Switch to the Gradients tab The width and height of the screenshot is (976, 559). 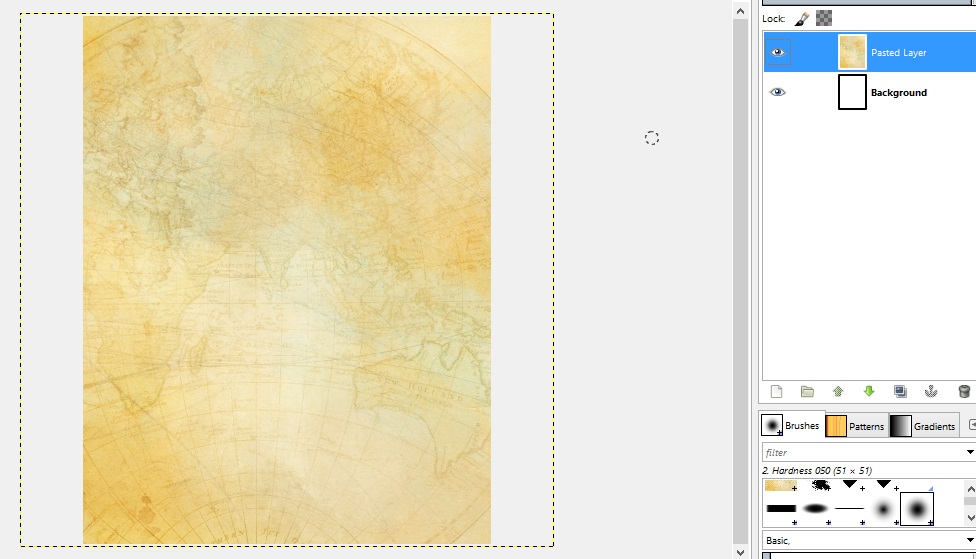coord(922,426)
